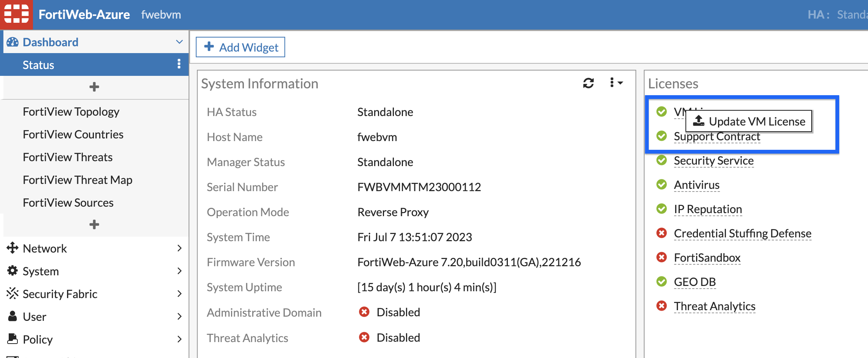Open the Credential Stuffing Defense link
Image resolution: width=868 pixels, height=358 pixels.
743,233
